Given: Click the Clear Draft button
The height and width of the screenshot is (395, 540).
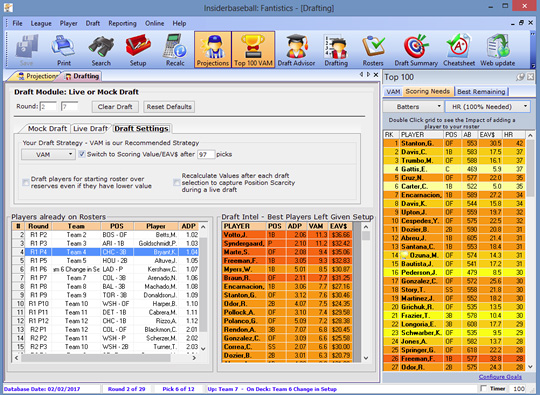Looking at the screenshot, I should pyautogui.click(x=115, y=107).
